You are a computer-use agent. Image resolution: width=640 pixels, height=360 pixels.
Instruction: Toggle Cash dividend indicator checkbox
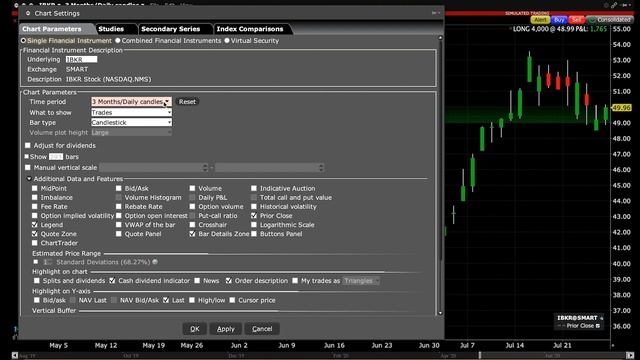112,280
